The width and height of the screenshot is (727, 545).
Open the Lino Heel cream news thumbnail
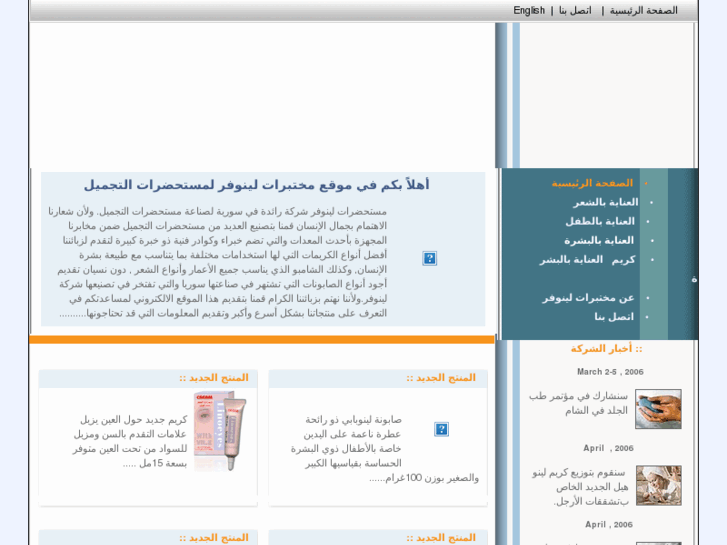pos(658,486)
